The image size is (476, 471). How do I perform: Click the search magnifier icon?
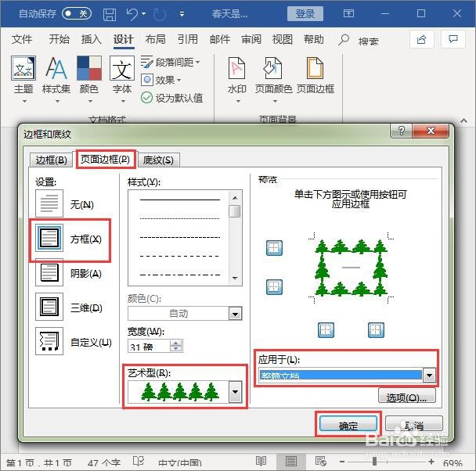point(344,40)
